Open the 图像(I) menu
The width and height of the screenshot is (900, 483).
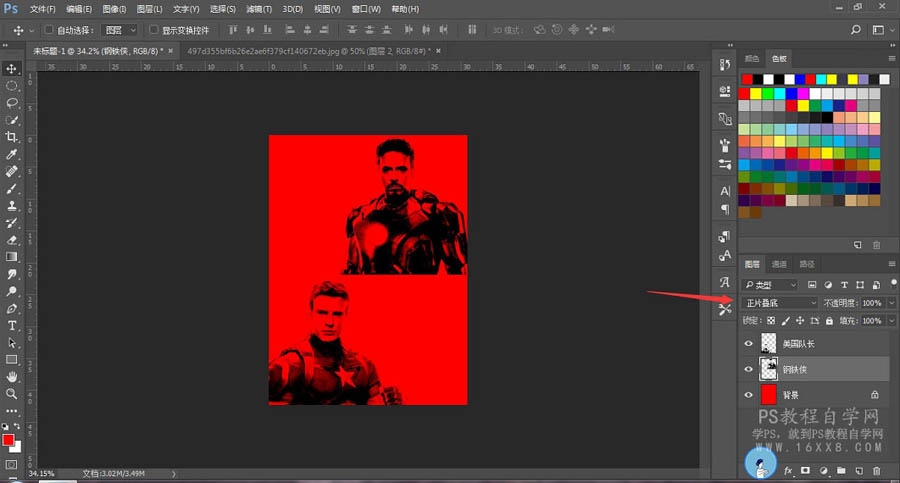(x=114, y=9)
